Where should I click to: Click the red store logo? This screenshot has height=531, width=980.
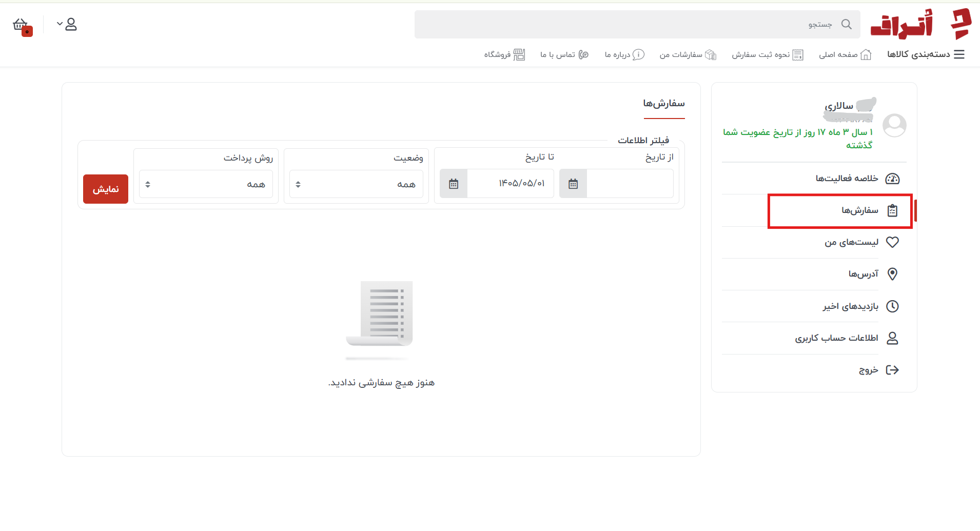click(x=921, y=24)
